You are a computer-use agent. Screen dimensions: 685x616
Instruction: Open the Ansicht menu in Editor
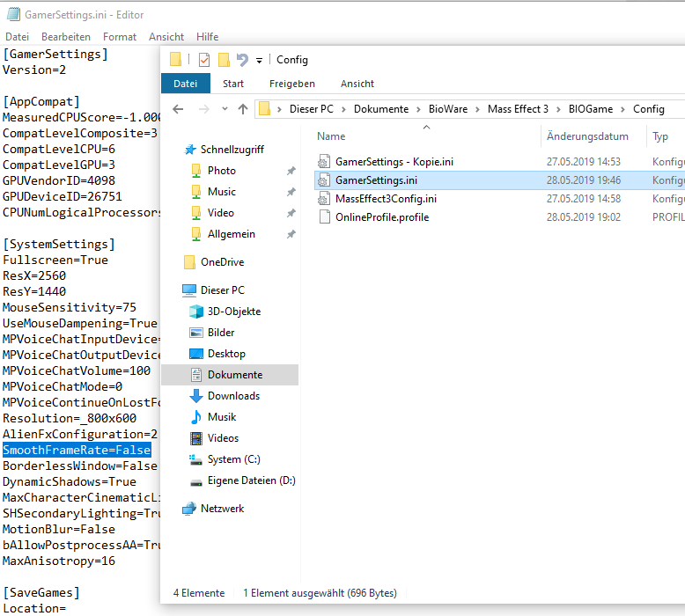[x=166, y=37]
